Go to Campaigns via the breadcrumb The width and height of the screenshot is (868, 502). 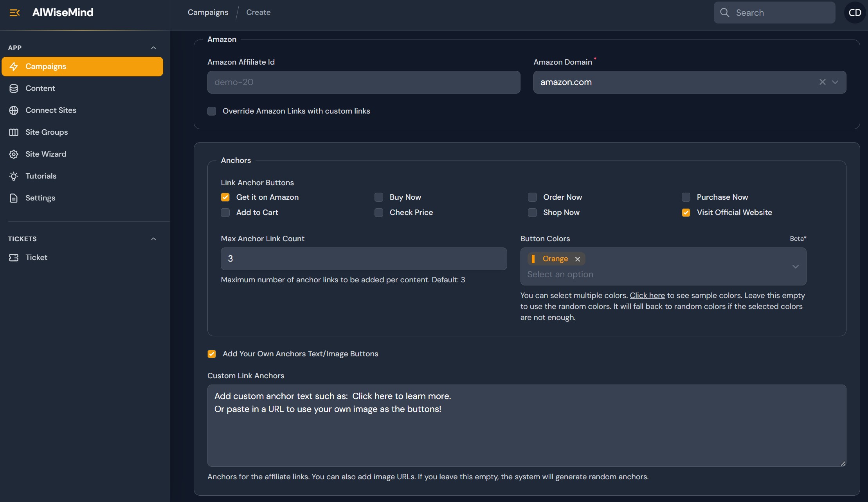208,12
